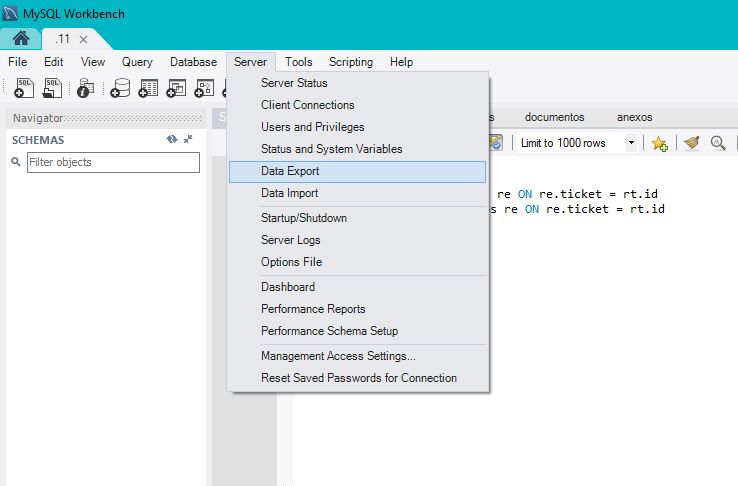Create a new SQL tab icon
The width and height of the screenshot is (738, 486).
24,88
